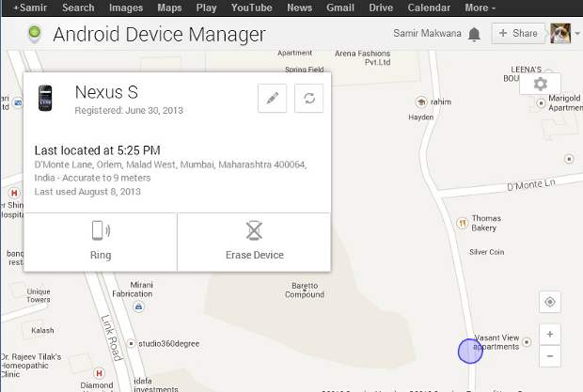Open the map settings gear
Image resolution: width=583 pixels, height=392 pixels.
(541, 84)
